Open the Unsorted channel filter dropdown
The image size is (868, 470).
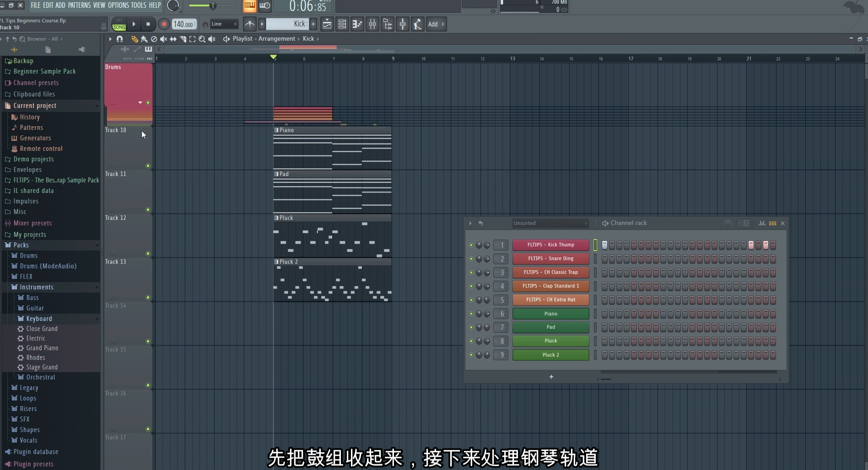click(550, 223)
